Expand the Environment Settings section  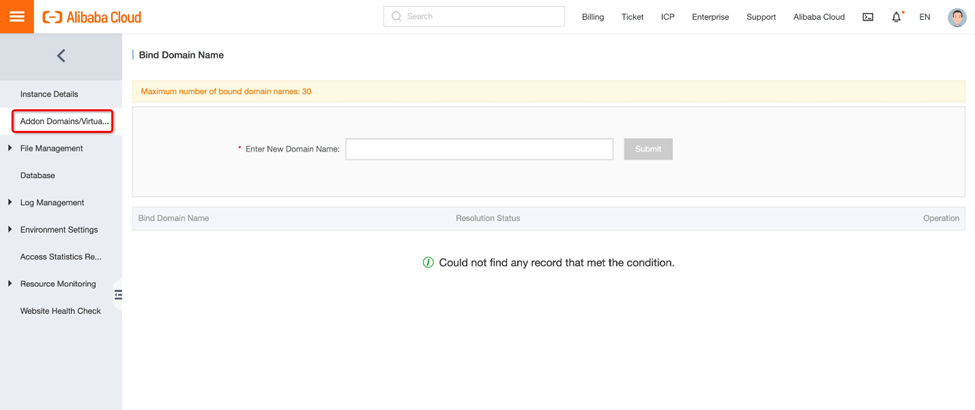click(10, 229)
